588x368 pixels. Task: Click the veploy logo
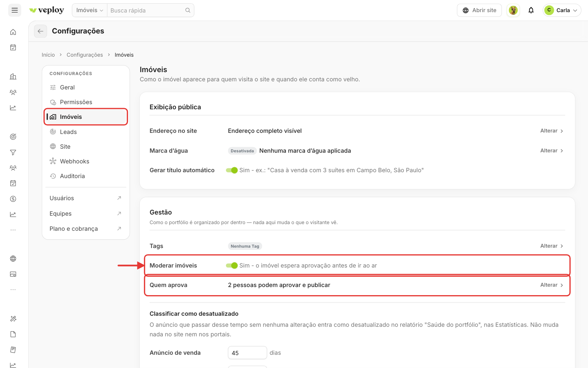coord(47,10)
